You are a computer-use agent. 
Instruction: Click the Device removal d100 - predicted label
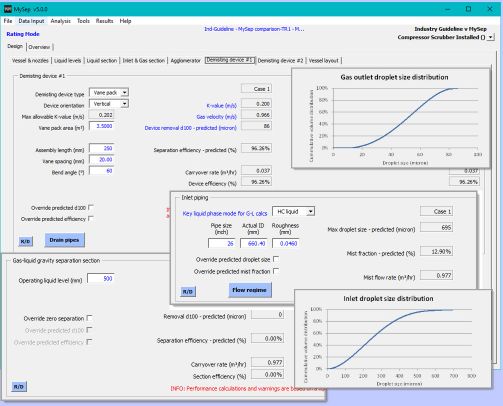tap(190, 128)
